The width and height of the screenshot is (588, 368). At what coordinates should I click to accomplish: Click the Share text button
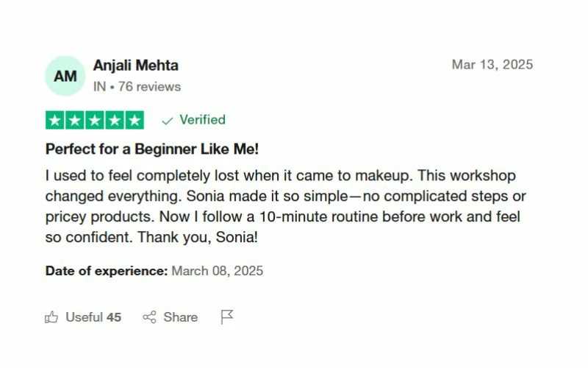pos(180,317)
